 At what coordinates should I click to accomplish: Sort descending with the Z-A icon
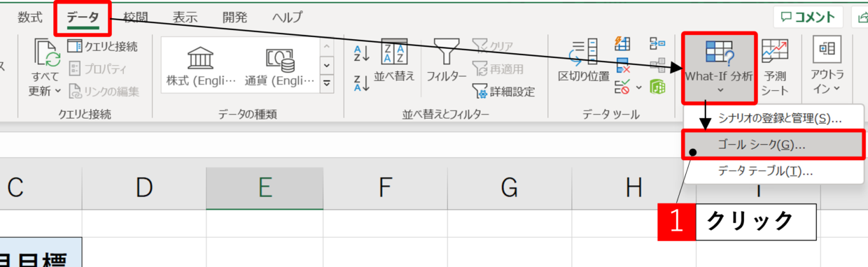coord(362,82)
